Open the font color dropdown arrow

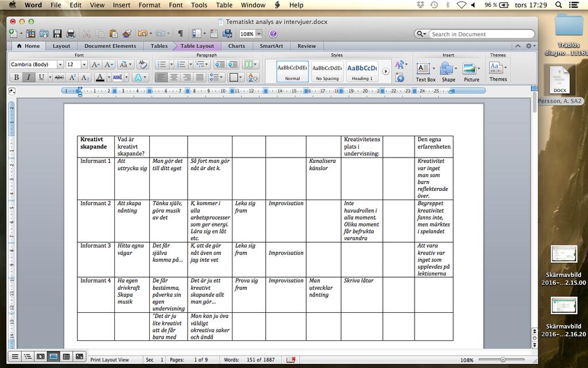tap(109, 78)
